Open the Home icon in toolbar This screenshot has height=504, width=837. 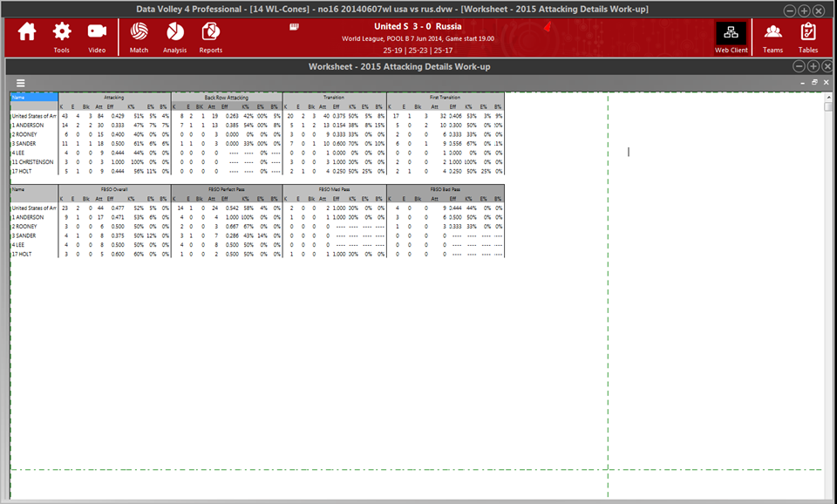(x=27, y=32)
